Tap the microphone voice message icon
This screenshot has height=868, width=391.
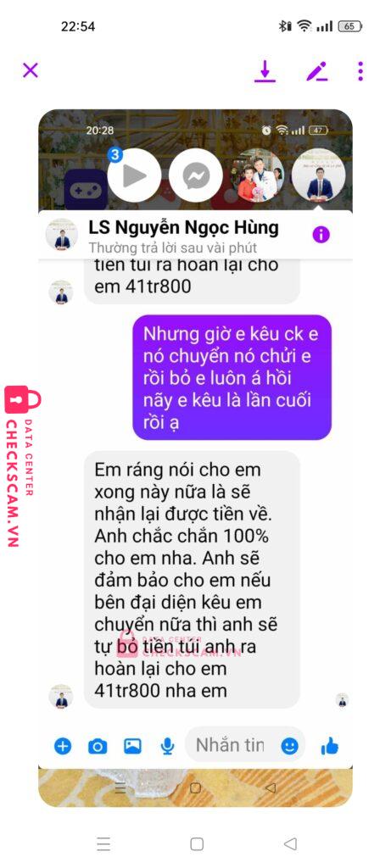click(167, 747)
